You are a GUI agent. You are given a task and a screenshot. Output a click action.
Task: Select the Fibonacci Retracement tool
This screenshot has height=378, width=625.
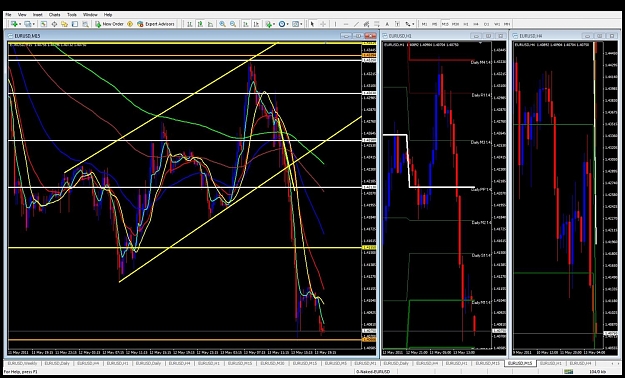coord(377,24)
